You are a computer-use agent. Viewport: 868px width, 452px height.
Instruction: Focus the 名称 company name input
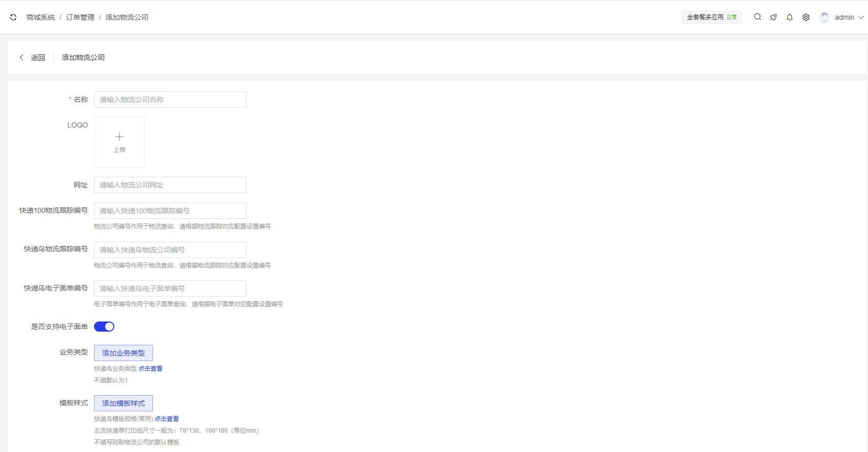[170, 100]
